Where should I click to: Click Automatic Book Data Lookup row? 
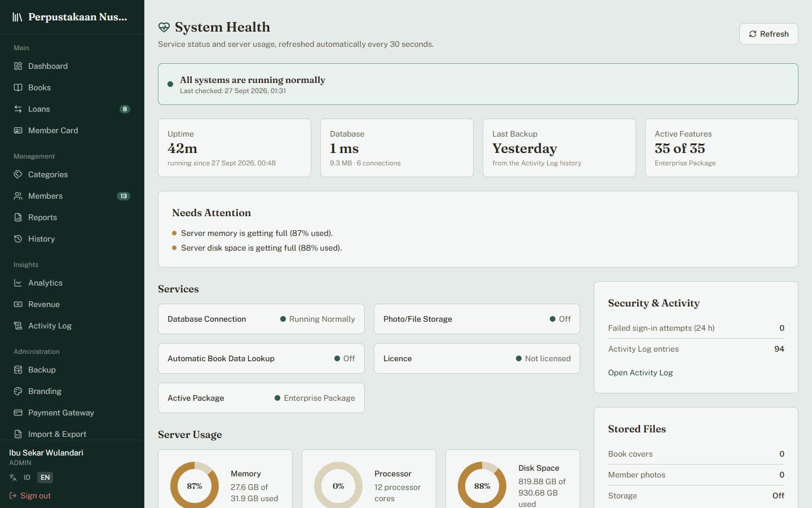tap(261, 358)
